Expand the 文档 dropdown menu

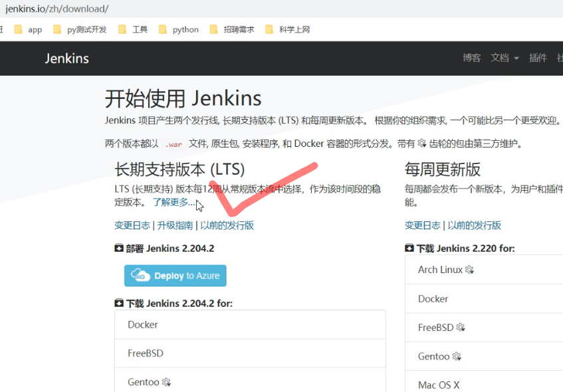[x=505, y=58]
